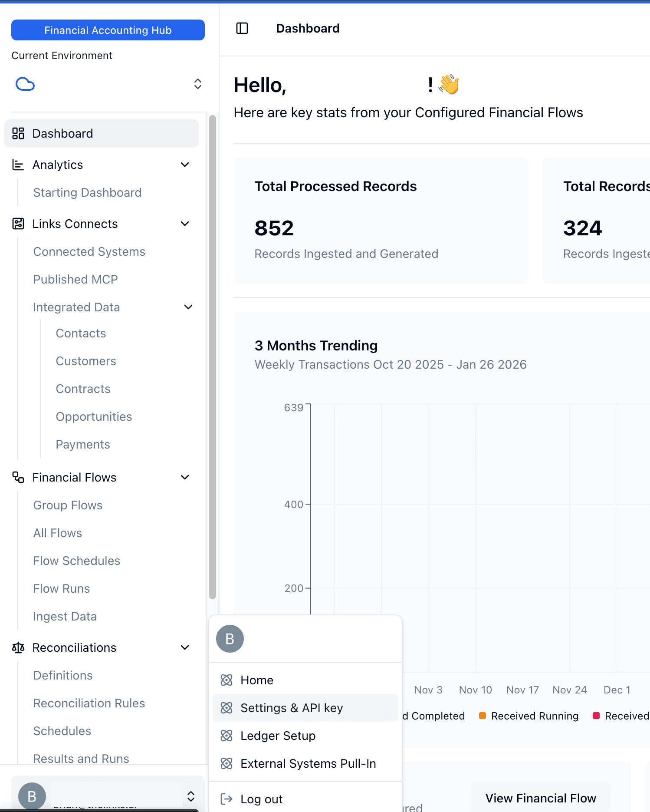Click the Links Connects icon
This screenshot has height=812, width=650.
tap(18, 224)
